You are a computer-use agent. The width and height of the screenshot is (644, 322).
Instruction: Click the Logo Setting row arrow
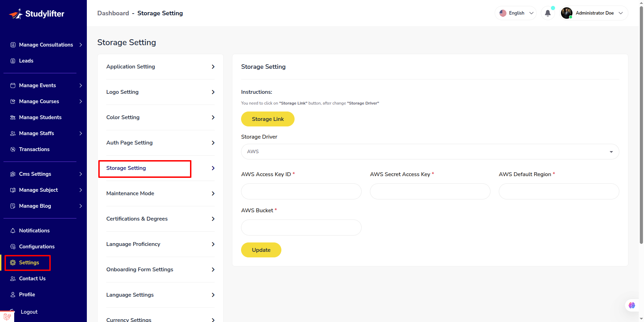tap(213, 92)
